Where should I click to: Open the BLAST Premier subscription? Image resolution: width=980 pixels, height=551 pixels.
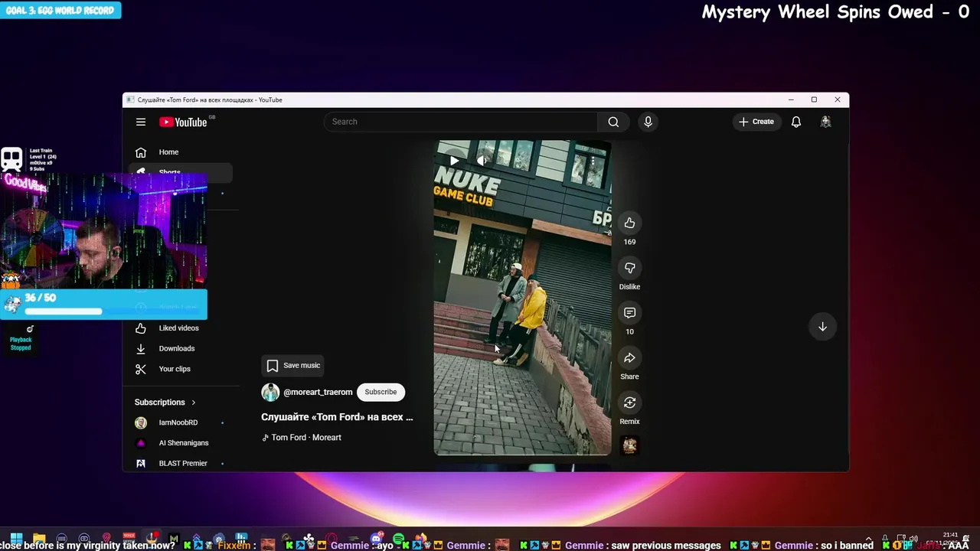181,463
